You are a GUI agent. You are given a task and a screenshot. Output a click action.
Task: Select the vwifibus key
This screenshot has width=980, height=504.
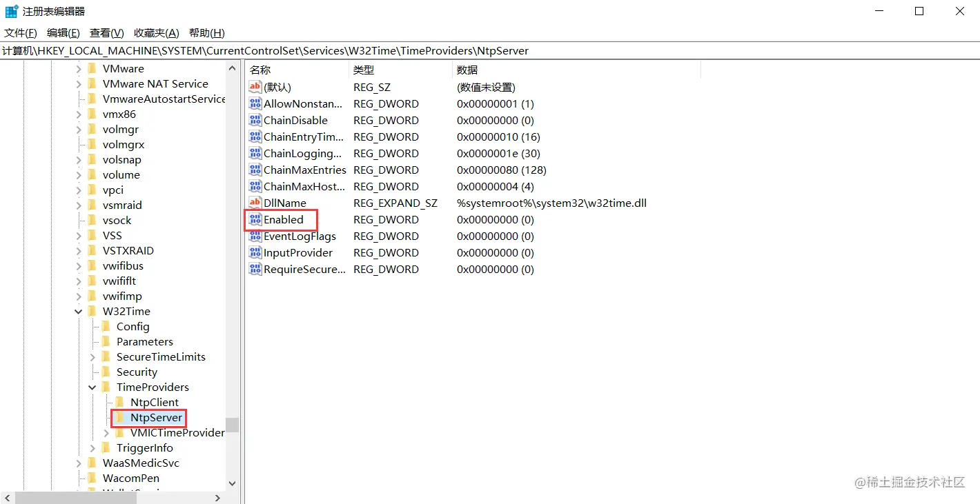click(123, 266)
